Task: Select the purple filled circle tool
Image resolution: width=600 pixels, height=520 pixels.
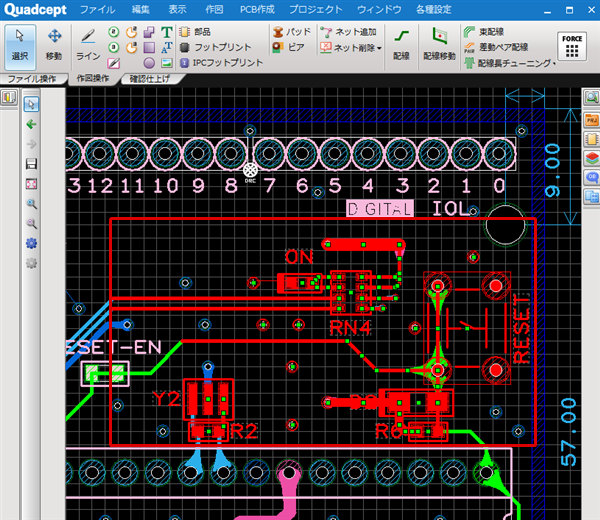Action: click(x=149, y=63)
